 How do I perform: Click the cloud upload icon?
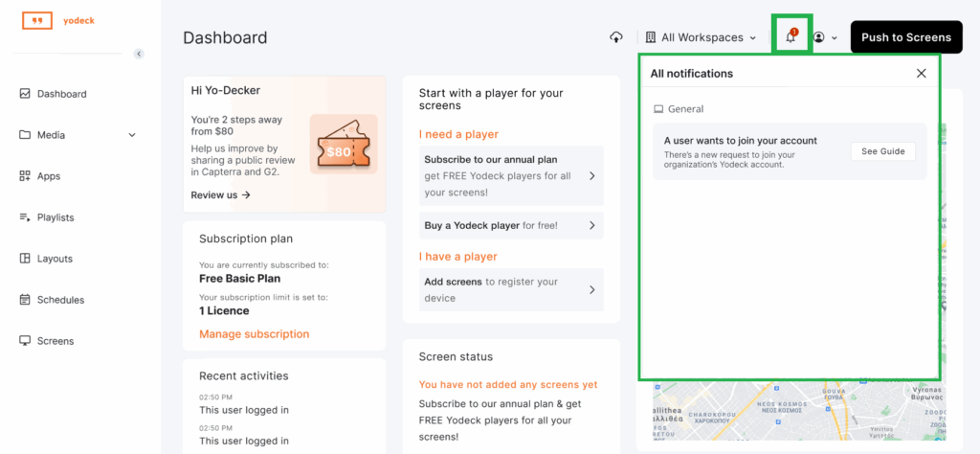click(616, 37)
